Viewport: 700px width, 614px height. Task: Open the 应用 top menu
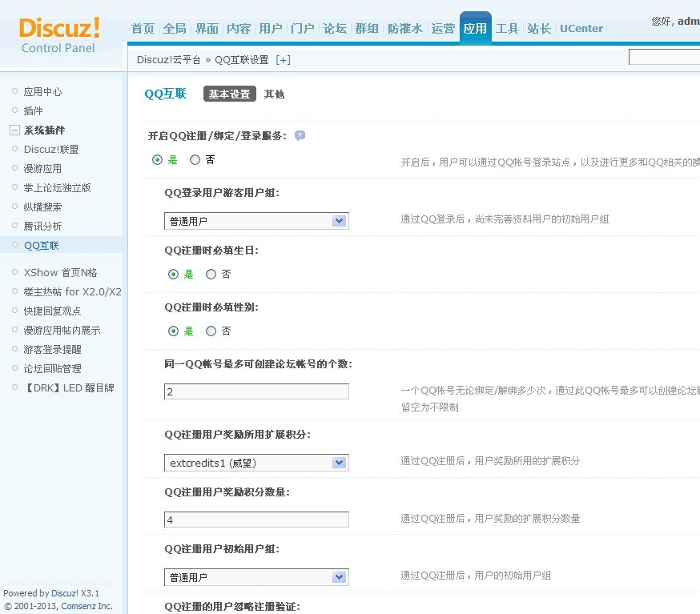[476, 28]
